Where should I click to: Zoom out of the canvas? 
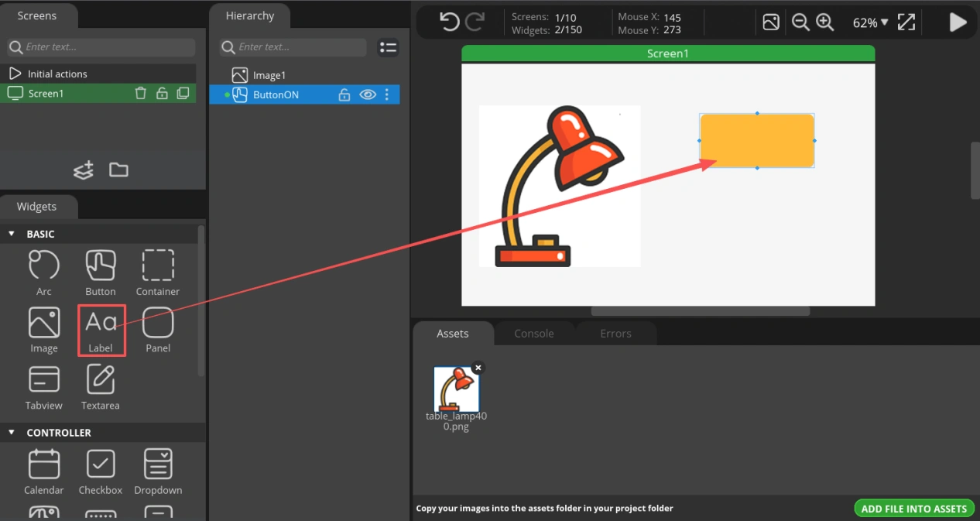click(x=800, y=22)
